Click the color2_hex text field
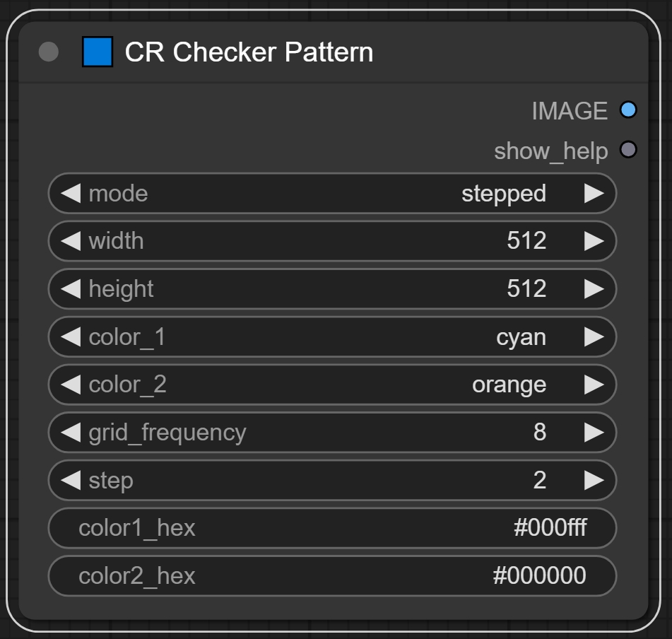 [332, 576]
